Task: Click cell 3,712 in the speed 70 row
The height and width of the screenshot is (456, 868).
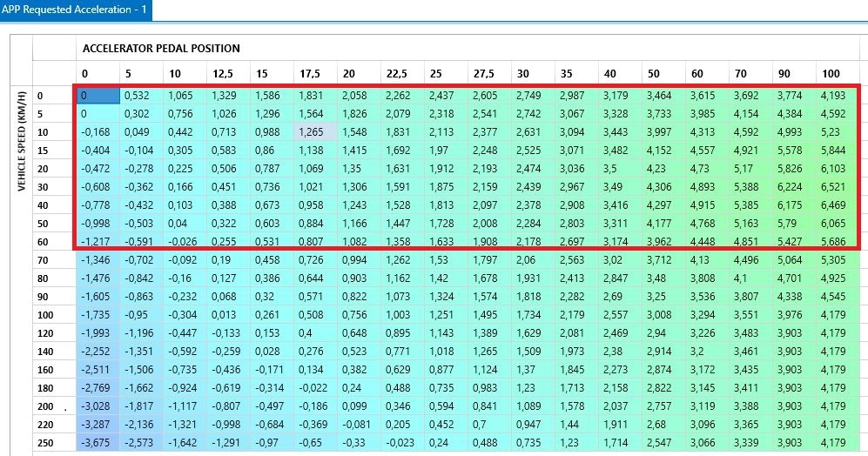Action: click(x=663, y=260)
